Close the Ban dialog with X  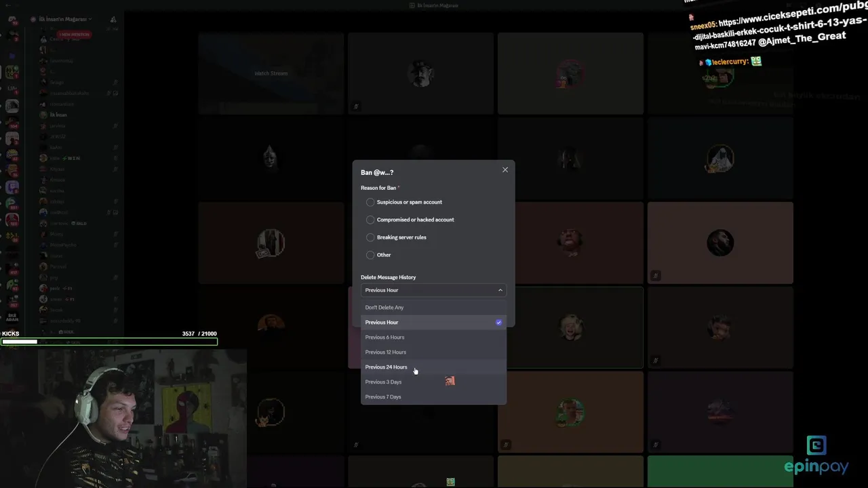[505, 169]
